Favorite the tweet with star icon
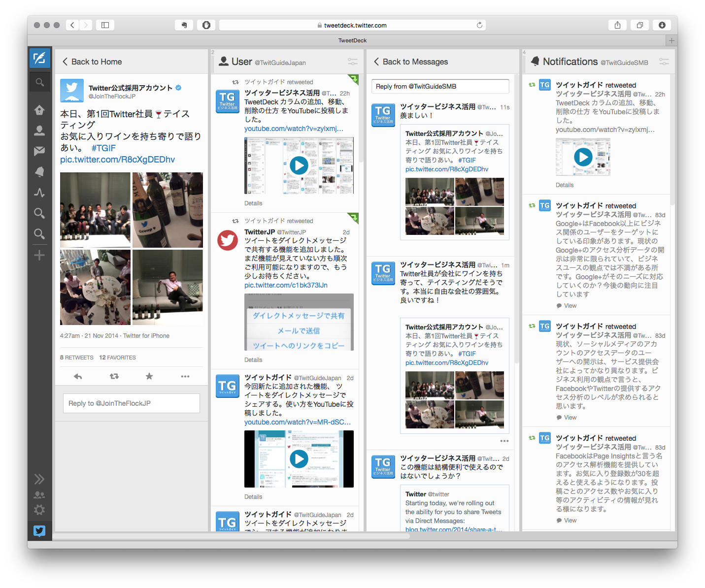The width and height of the screenshot is (705, 588). [x=149, y=376]
